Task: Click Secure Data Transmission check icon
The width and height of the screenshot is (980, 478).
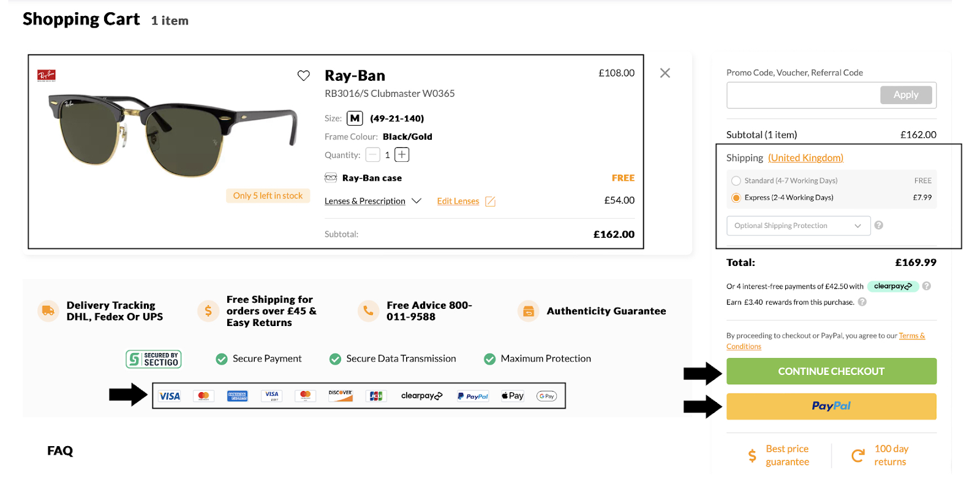Action: [x=335, y=359]
